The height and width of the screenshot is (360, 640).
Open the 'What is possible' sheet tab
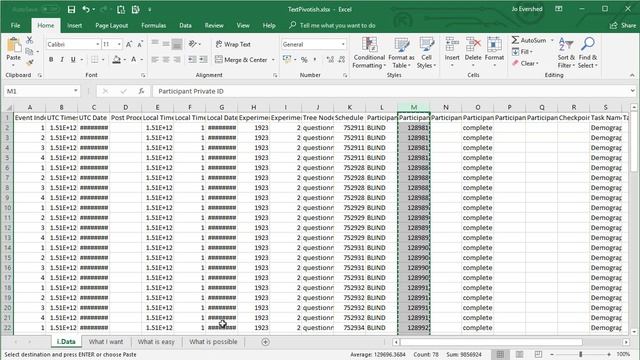point(213,342)
